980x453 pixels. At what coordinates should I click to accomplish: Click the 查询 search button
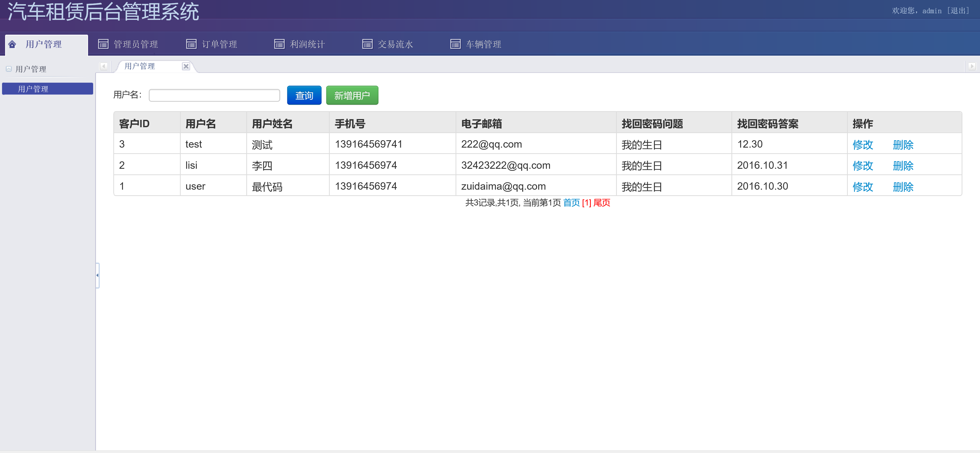[x=304, y=95]
